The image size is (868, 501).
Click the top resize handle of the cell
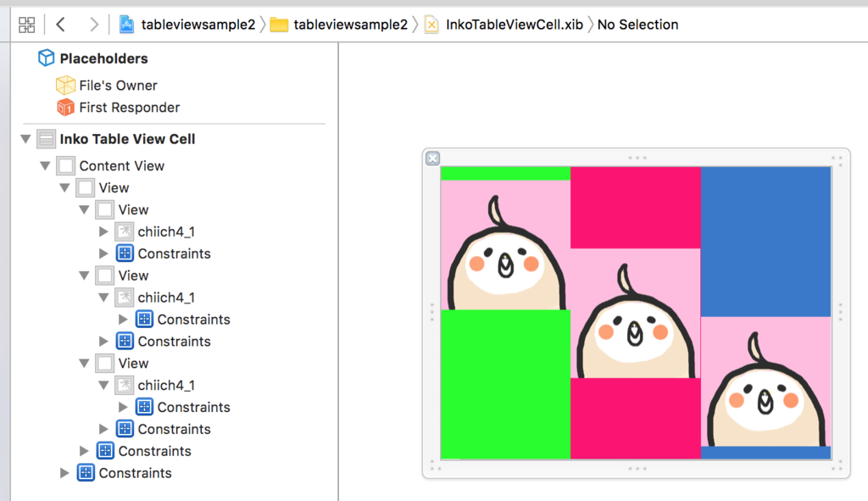click(x=637, y=158)
